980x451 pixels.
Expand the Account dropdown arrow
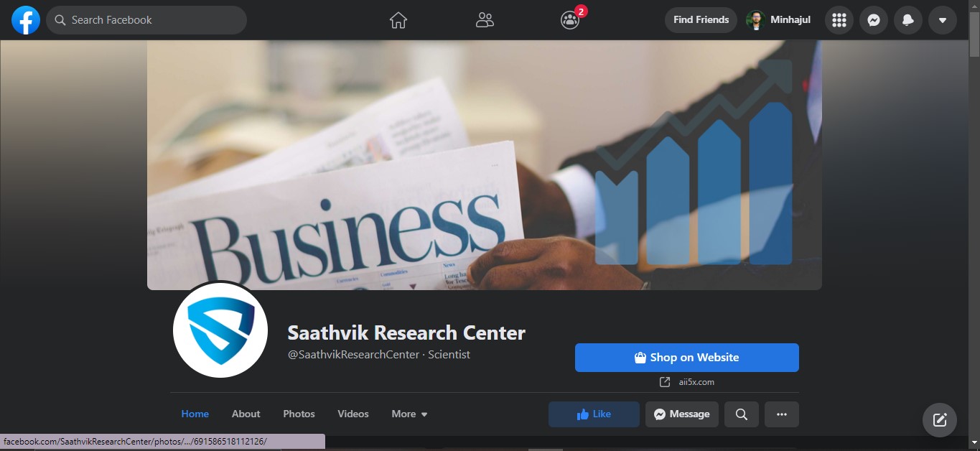tap(943, 20)
